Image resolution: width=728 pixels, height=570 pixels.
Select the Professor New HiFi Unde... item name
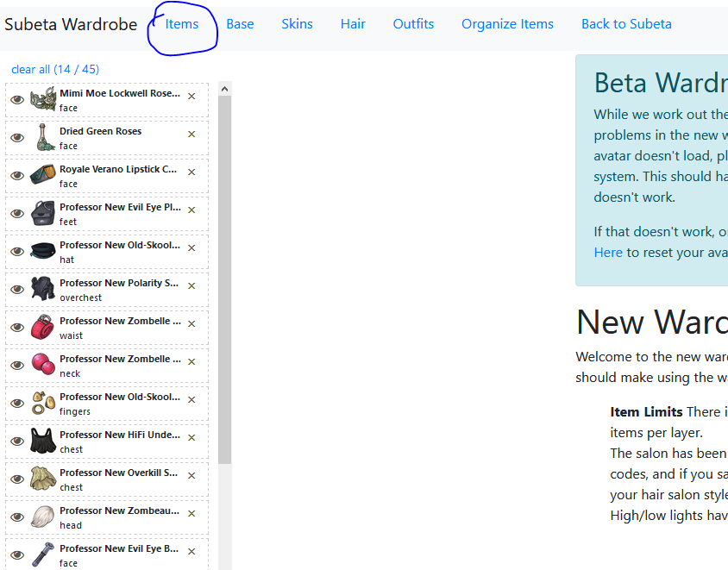[120, 435]
